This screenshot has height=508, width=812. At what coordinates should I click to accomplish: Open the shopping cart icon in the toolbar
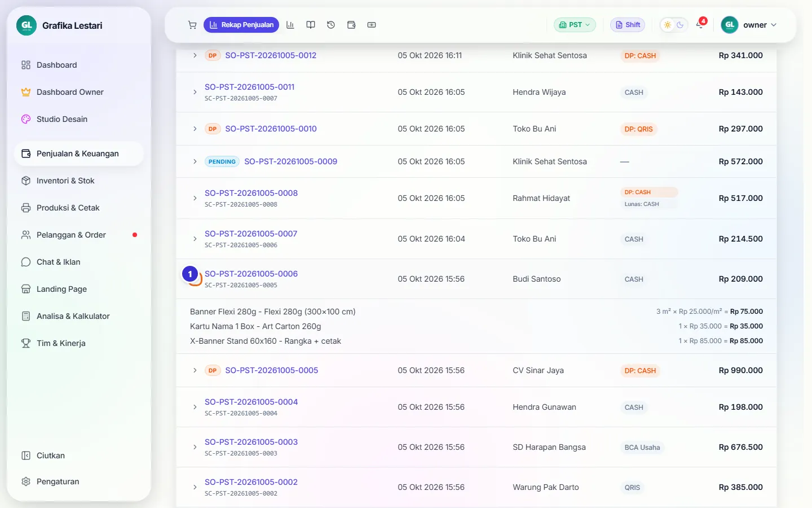pos(192,25)
